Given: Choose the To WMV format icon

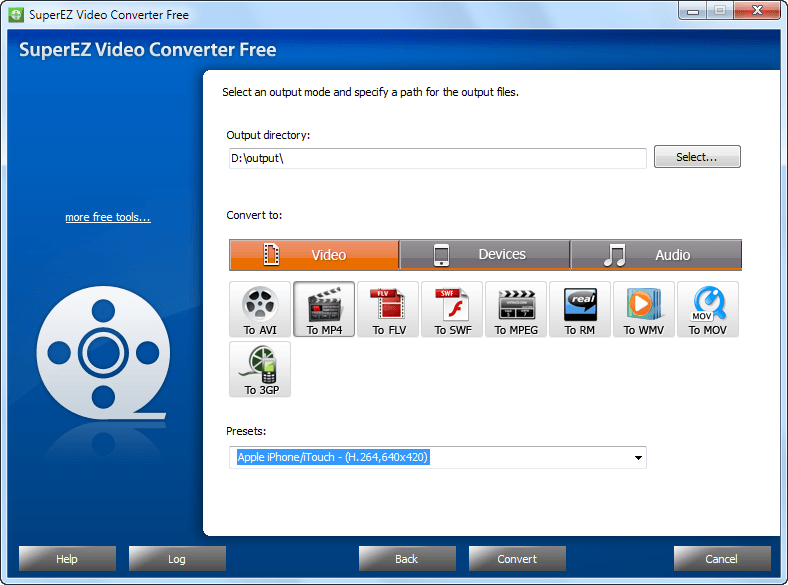Looking at the screenshot, I should click(644, 309).
